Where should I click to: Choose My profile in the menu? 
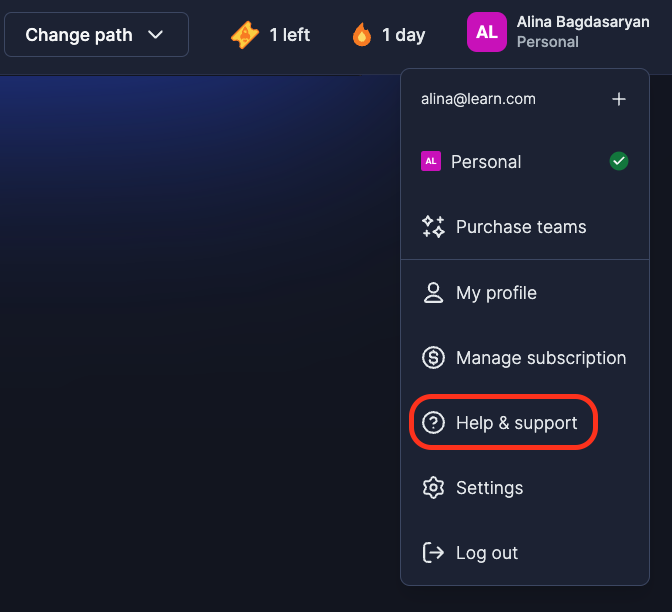pos(496,293)
